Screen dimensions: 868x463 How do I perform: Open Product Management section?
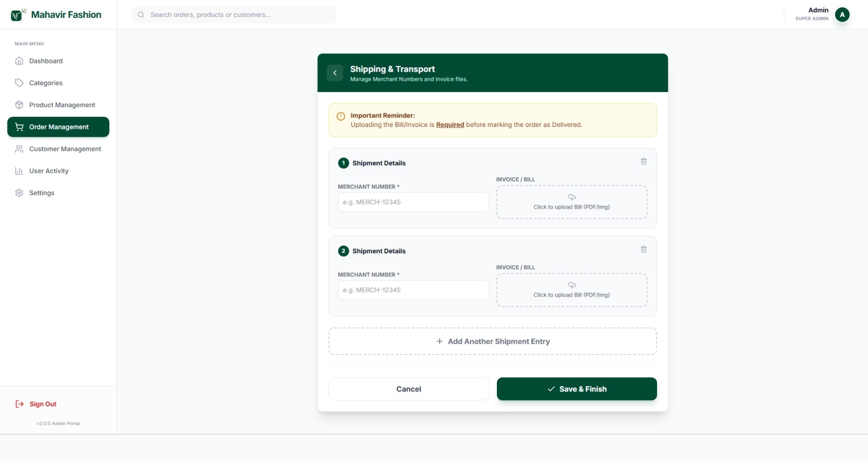(x=62, y=105)
